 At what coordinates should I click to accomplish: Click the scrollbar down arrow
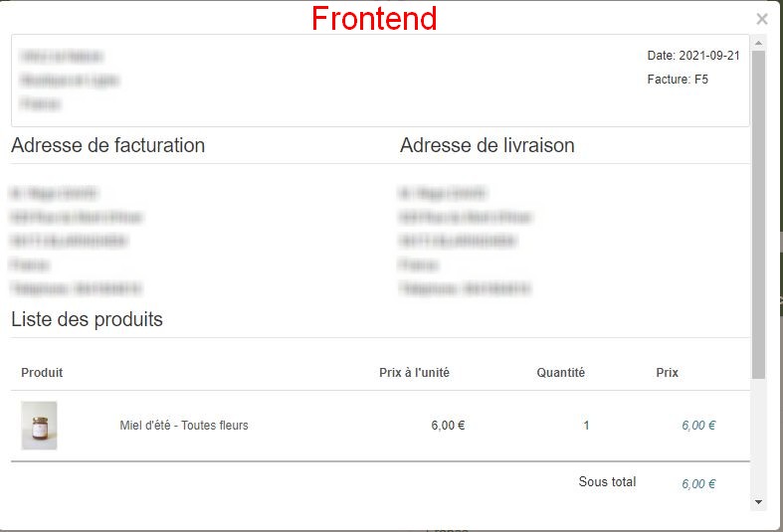click(759, 503)
